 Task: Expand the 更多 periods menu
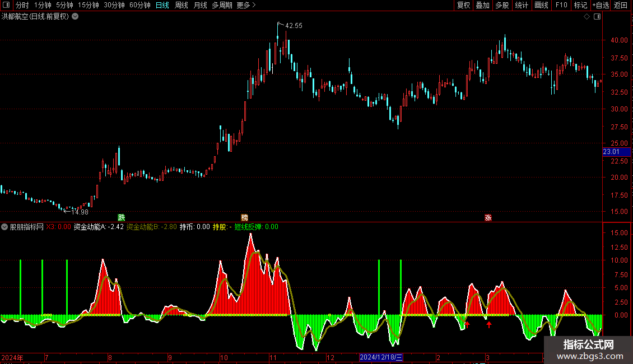point(246,5)
